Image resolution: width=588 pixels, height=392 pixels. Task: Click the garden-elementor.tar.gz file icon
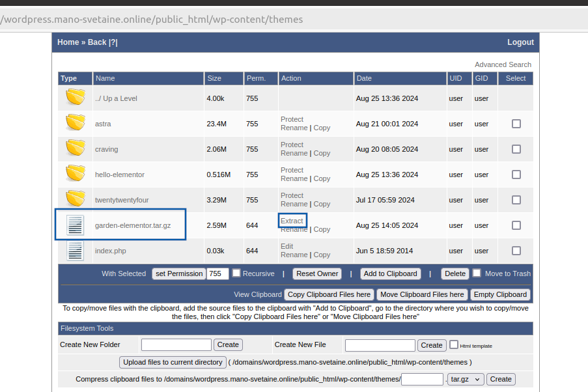point(75,225)
